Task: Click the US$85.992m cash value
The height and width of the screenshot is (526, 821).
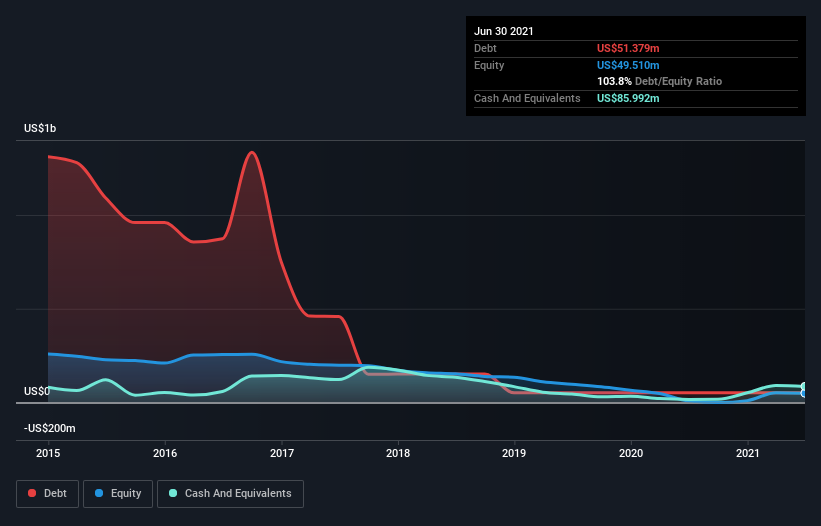Action: pos(628,98)
